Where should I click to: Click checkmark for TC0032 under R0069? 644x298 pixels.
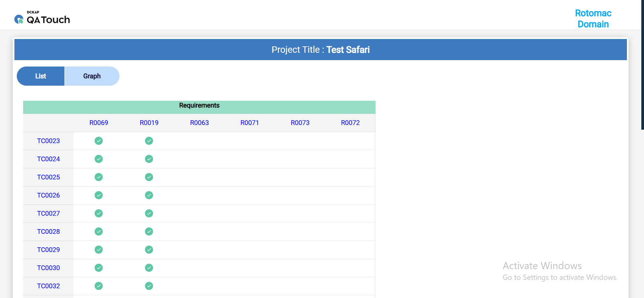[x=99, y=286]
